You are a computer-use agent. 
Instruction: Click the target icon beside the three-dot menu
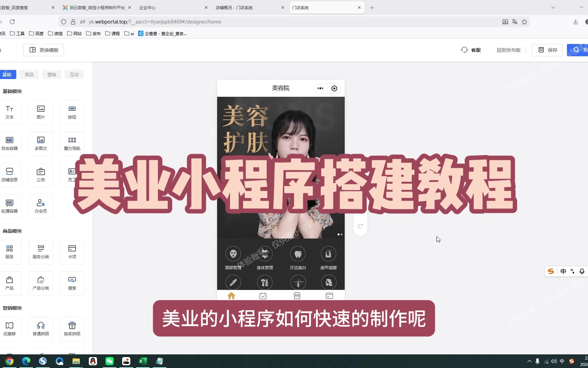tap(334, 88)
